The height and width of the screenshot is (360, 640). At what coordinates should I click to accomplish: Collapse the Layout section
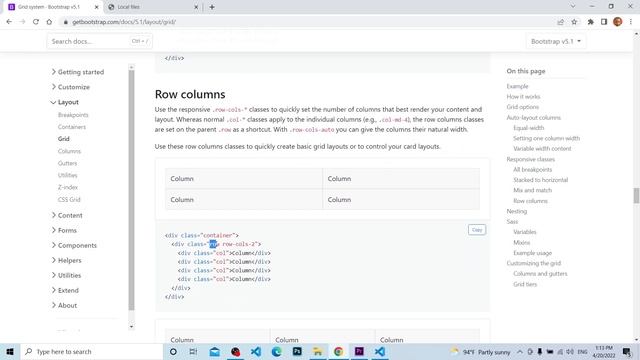pyautogui.click(x=64, y=102)
